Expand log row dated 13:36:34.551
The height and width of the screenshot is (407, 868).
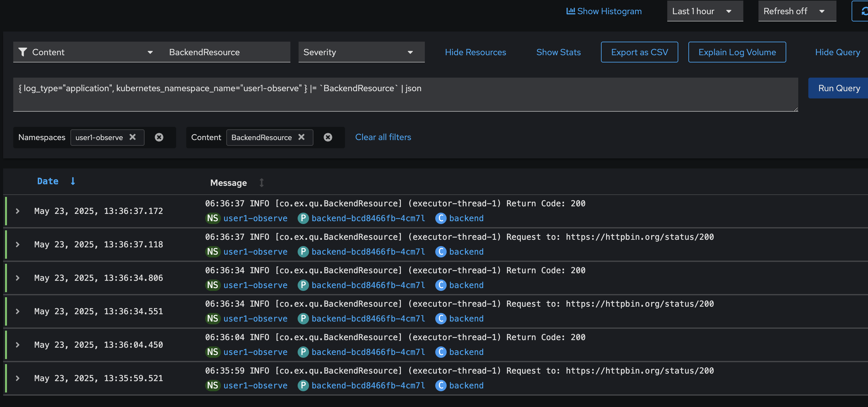tap(18, 311)
